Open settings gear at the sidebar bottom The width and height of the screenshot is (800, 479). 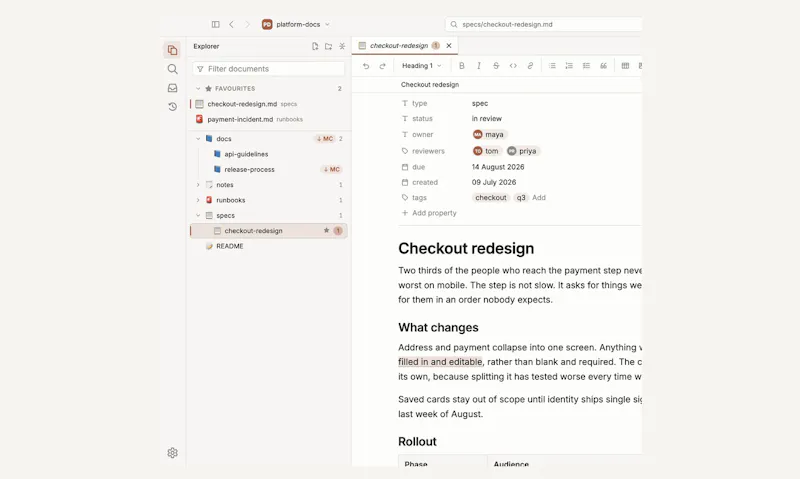tap(172, 452)
